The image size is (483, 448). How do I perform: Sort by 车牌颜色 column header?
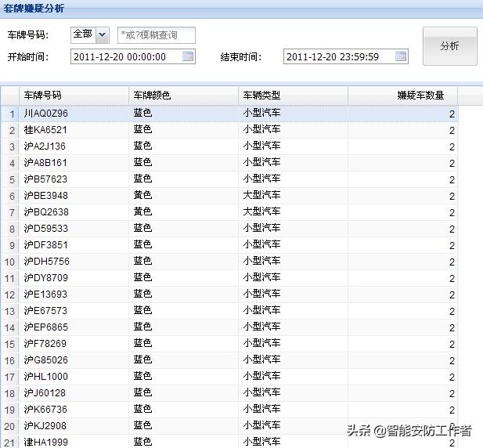click(x=183, y=96)
